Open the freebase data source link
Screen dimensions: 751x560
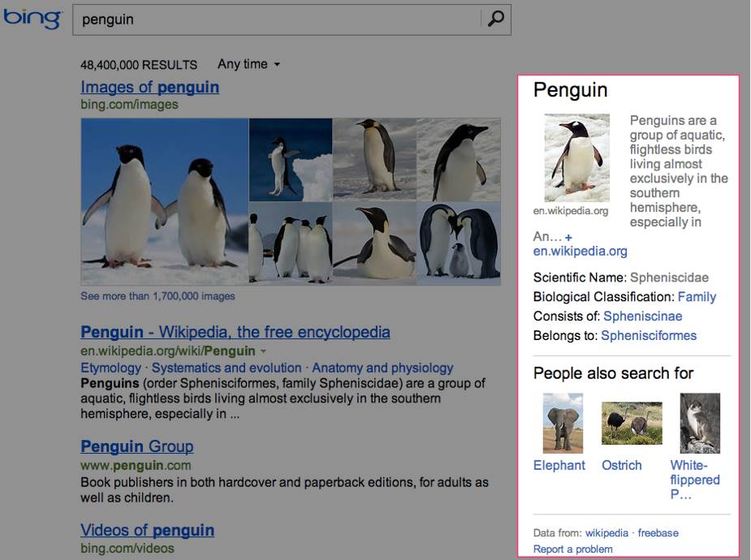pyautogui.click(x=658, y=533)
